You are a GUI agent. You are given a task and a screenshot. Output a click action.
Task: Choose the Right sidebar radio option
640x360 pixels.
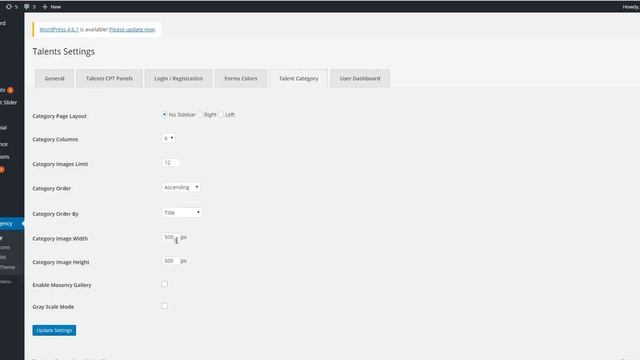tap(200, 115)
